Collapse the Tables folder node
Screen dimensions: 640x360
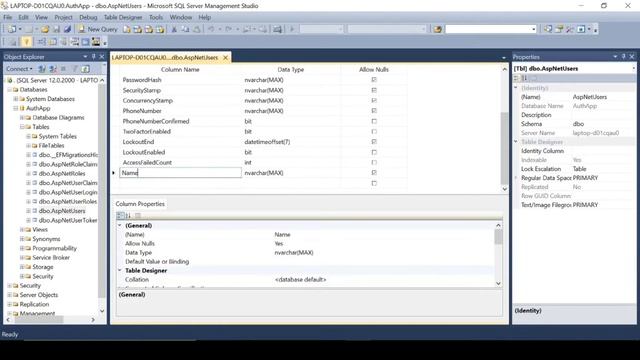22,127
